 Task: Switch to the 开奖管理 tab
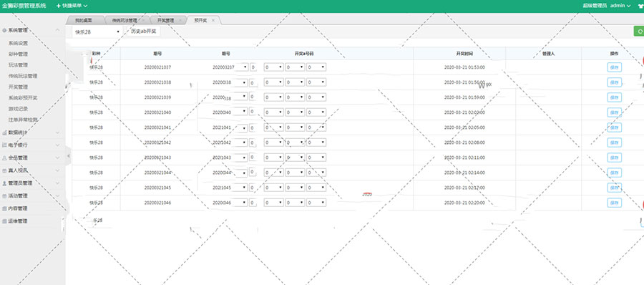[165, 20]
